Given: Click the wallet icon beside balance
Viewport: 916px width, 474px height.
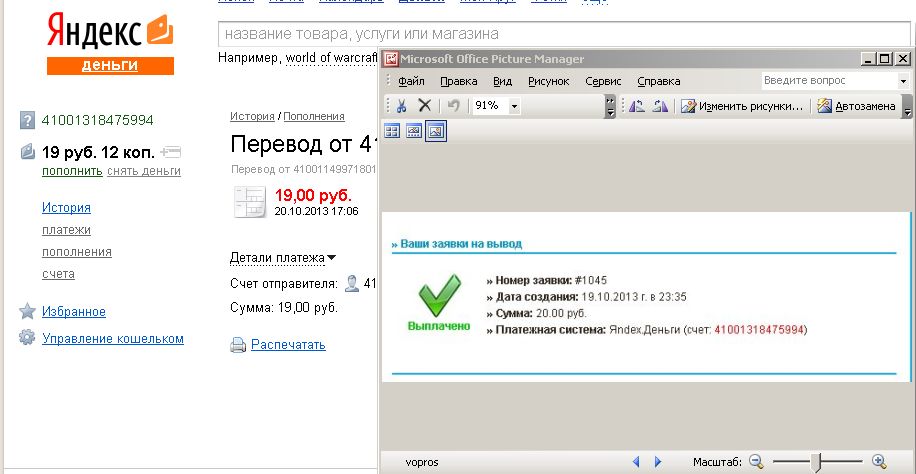Looking at the screenshot, I should click(27, 153).
